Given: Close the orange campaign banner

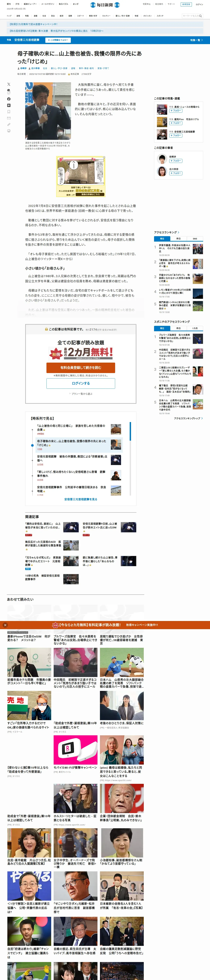Looking at the screenshot, I should tap(5, 625).
